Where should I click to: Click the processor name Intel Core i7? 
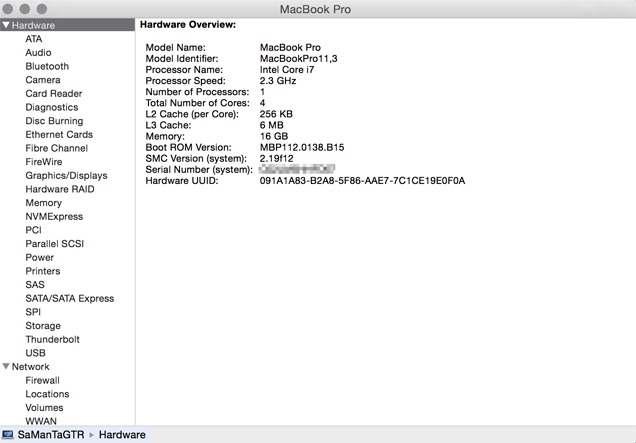click(287, 70)
